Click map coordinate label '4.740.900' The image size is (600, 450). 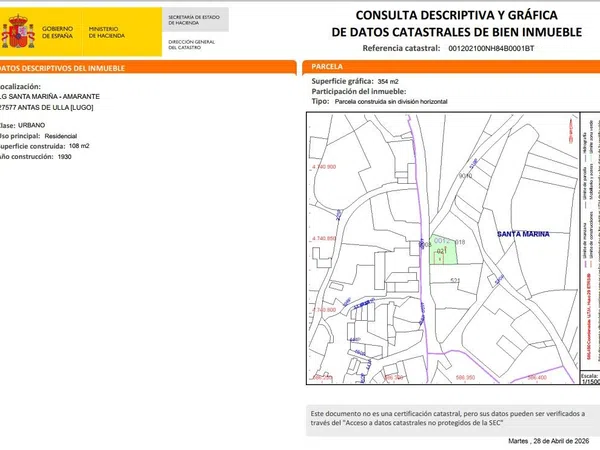click(324, 167)
